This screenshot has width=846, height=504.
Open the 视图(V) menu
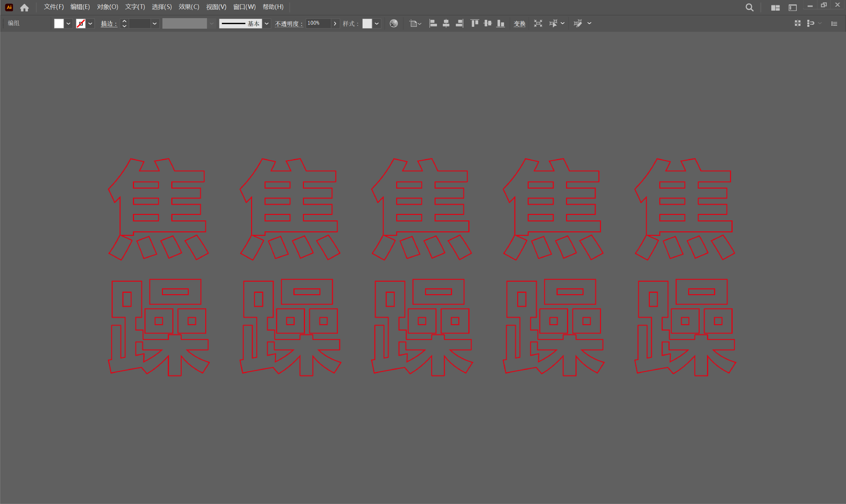coord(216,7)
